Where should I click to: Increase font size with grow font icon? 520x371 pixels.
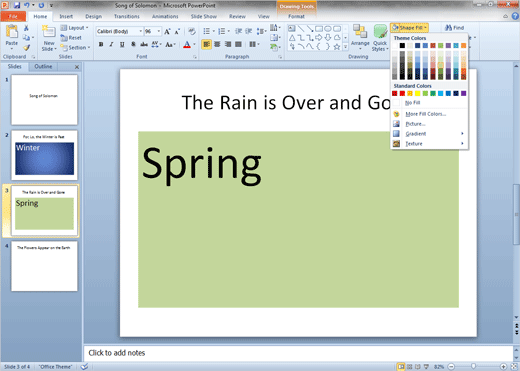167,31
